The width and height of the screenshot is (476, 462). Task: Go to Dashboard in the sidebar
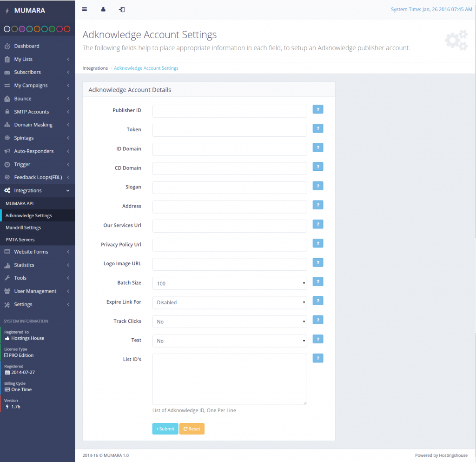[26, 46]
